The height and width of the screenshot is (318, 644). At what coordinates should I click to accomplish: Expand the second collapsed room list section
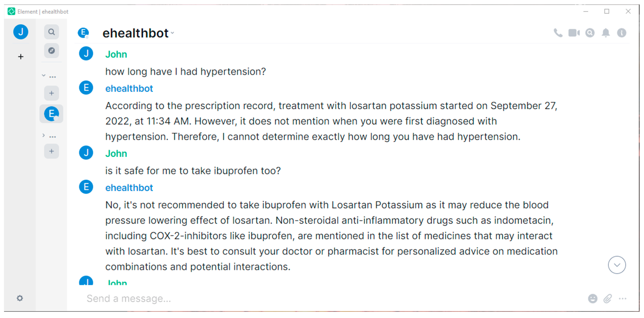point(43,135)
